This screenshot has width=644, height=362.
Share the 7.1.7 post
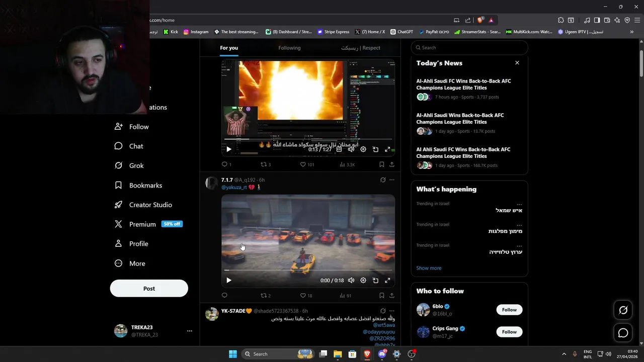(391, 296)
